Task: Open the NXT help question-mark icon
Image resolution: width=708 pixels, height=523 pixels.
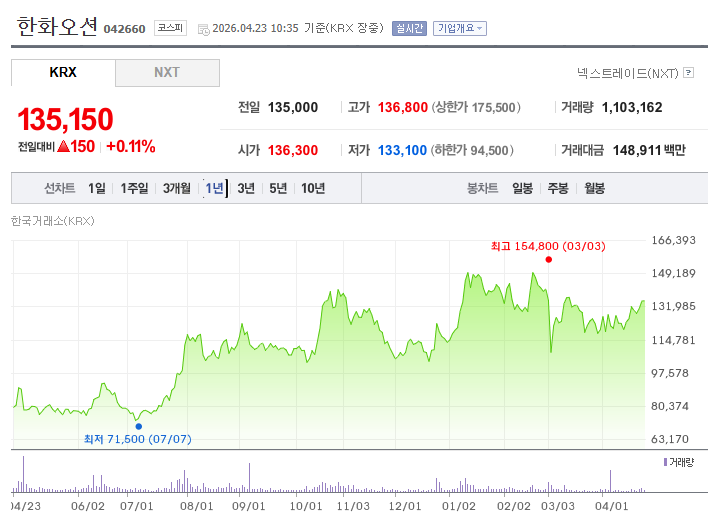Action: pyautogui.click(x=688, y=72)
